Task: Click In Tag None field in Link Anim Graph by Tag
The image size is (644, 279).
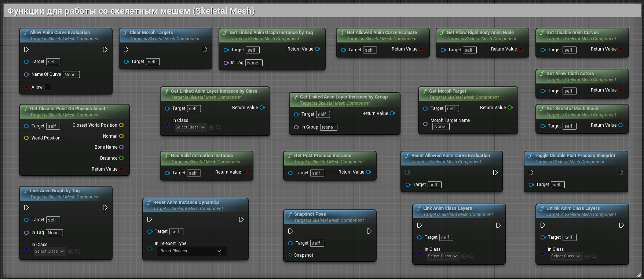Action: pos(54,233)
